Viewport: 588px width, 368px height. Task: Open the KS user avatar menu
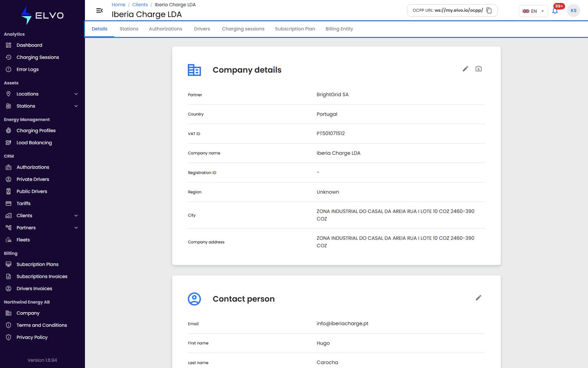(573, 11)
